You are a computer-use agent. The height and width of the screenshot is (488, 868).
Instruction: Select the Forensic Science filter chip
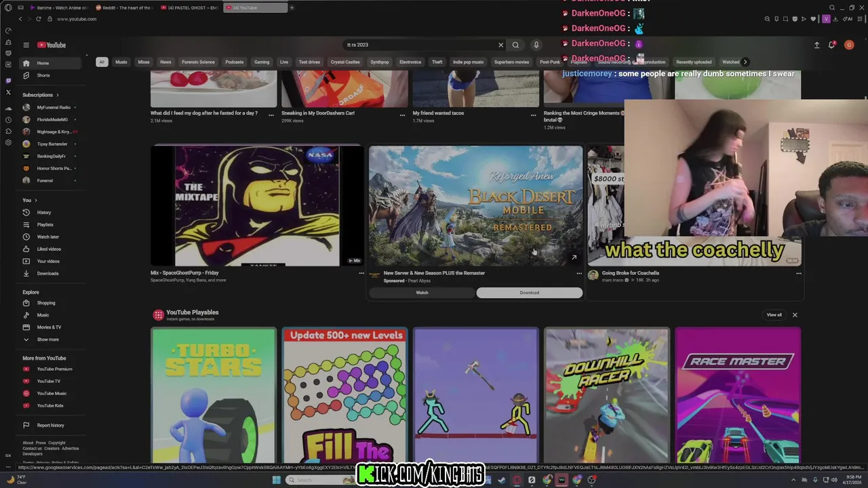point(198,62)
